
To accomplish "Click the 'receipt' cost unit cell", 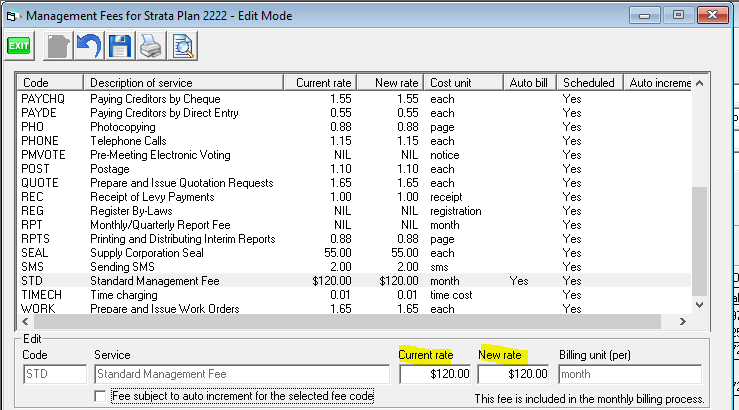I will 446,197.
